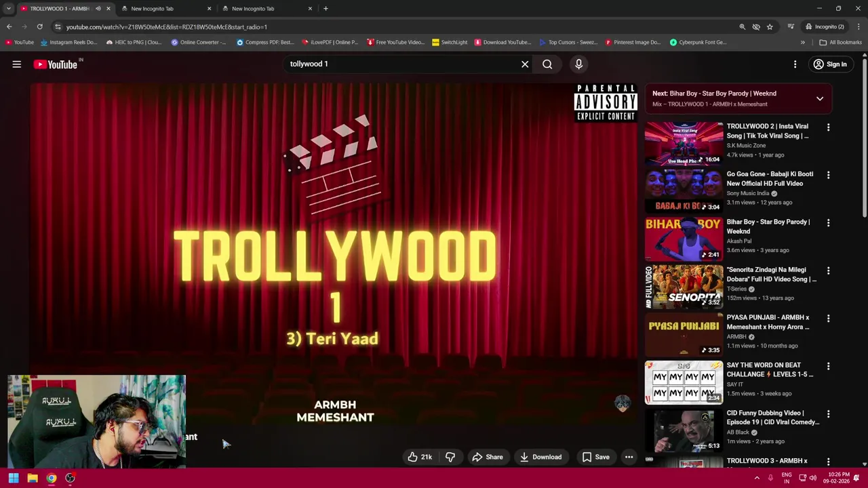This screenshot has width=868, height=488.
Task: Sign in to YouTube
Action: 830,64
